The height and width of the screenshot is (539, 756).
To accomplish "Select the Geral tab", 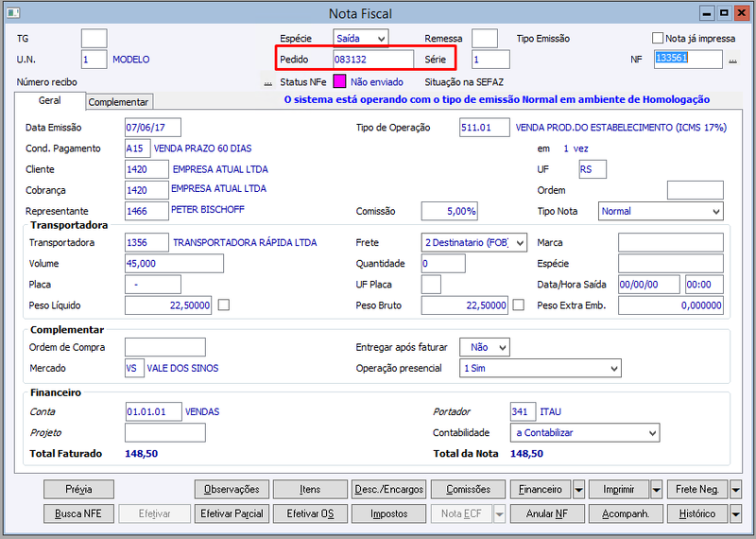I will click(50, 100).
